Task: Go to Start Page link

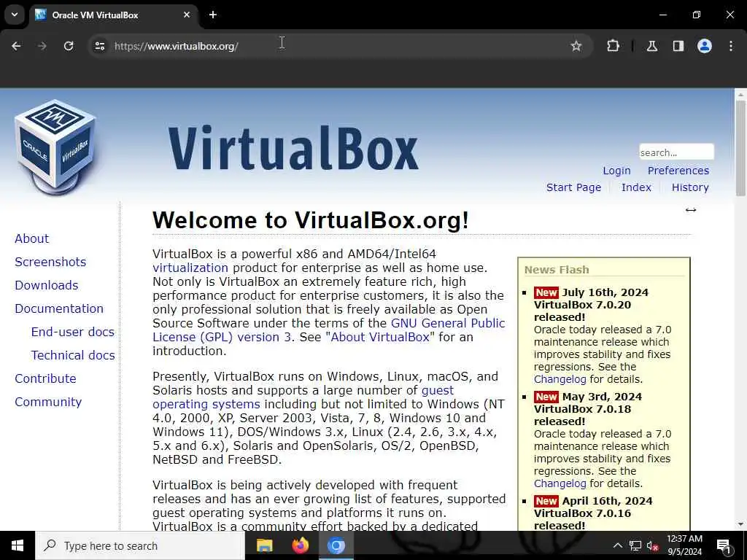Action: (x=573, y=187)
